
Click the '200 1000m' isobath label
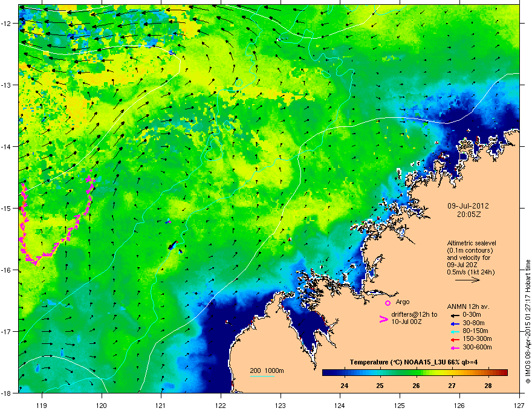267,371
